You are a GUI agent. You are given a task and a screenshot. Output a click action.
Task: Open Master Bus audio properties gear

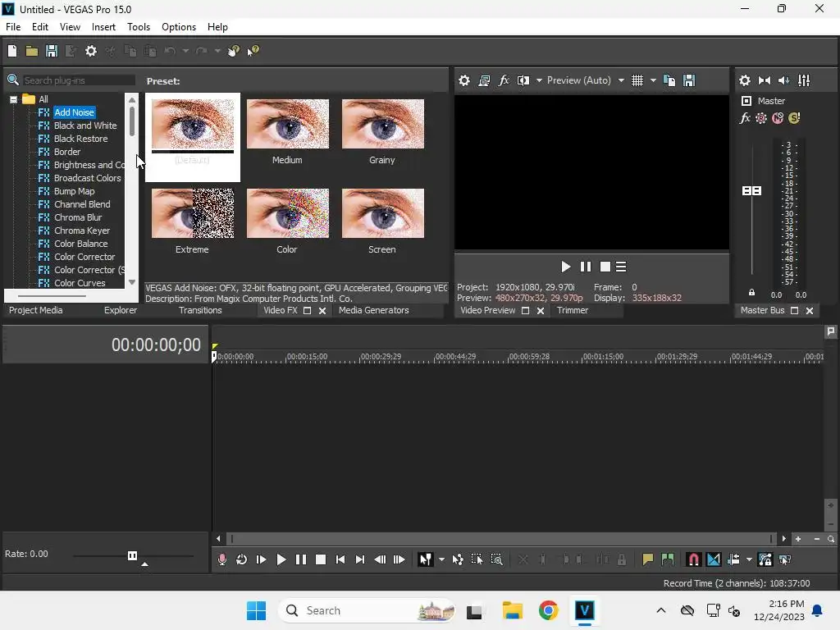[745, 80]
